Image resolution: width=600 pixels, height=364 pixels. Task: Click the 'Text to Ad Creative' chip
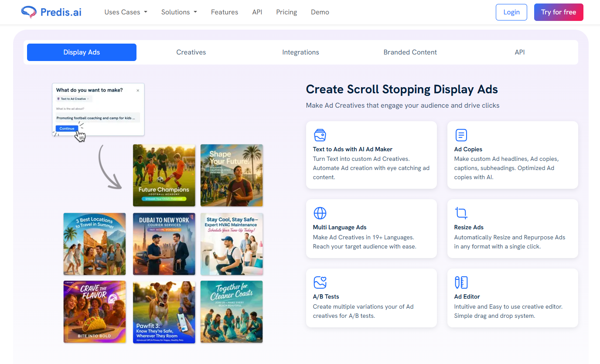click(74, 99)
